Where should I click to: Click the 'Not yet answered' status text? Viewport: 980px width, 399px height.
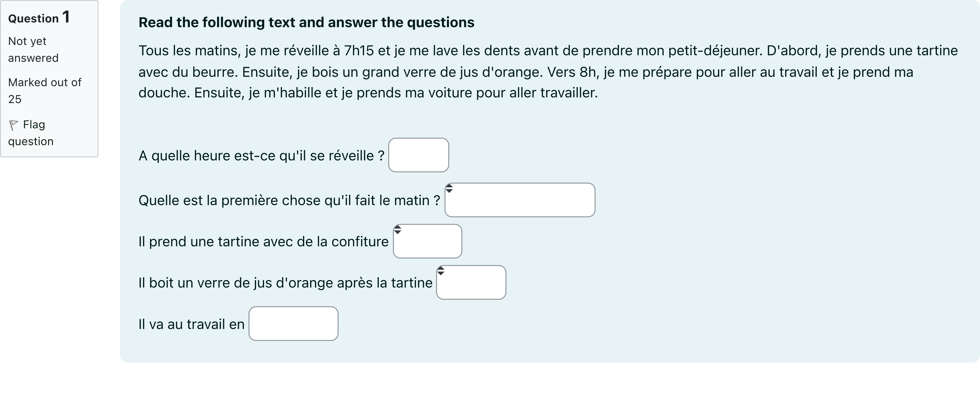coord(33,49)
